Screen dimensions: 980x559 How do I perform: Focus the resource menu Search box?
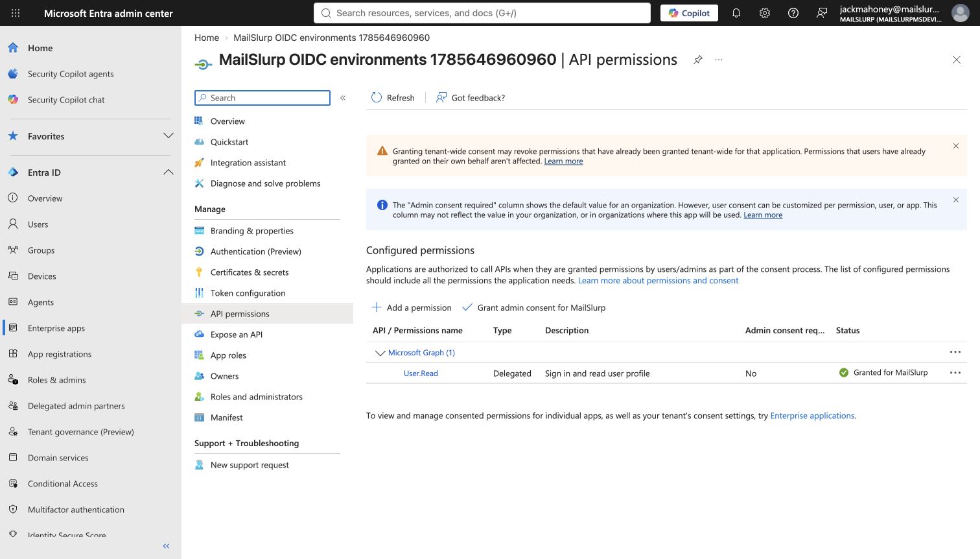click(262, 98)
